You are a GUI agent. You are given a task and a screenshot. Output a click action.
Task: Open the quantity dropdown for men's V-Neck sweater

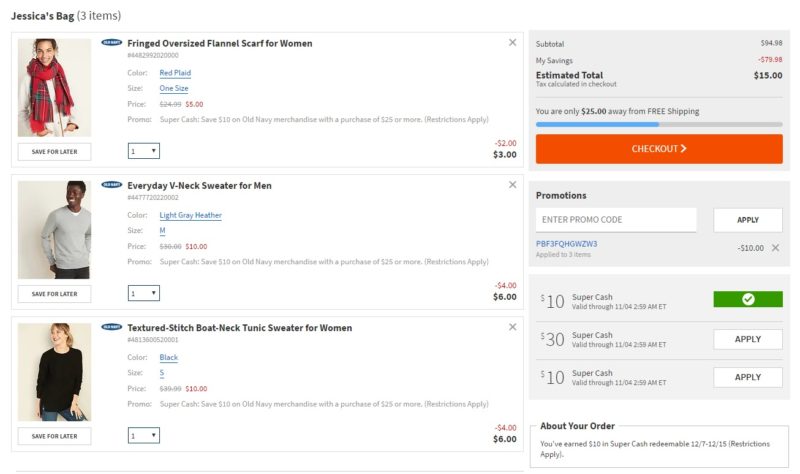[x=143, y=293]
